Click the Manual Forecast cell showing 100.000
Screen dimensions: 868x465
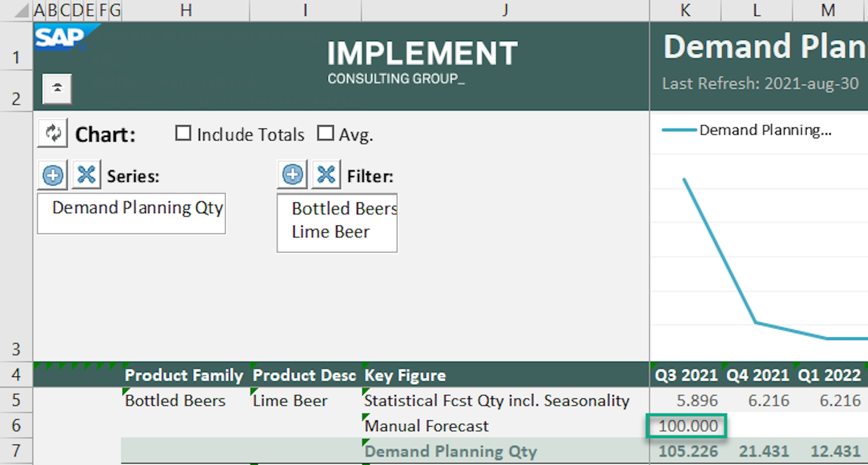coord(686,426)
